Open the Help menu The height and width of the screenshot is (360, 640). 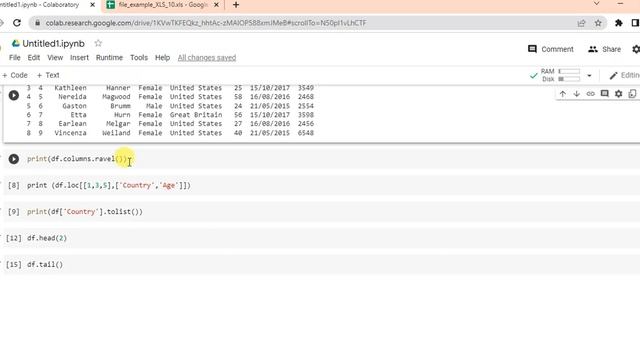162,58
